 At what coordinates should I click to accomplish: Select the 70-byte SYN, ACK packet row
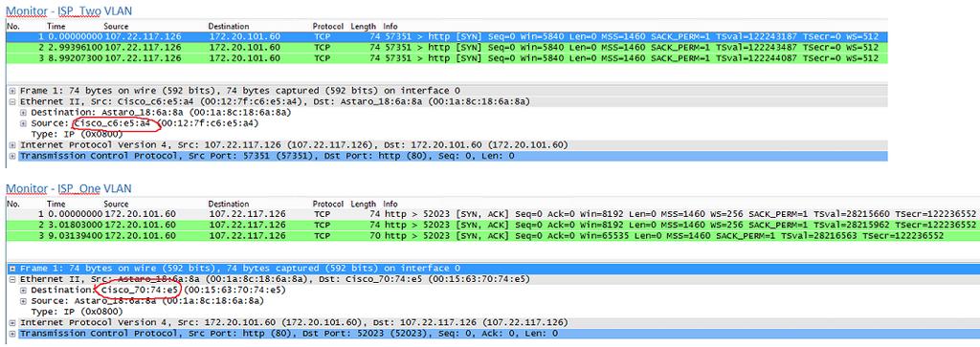point(492,235)
